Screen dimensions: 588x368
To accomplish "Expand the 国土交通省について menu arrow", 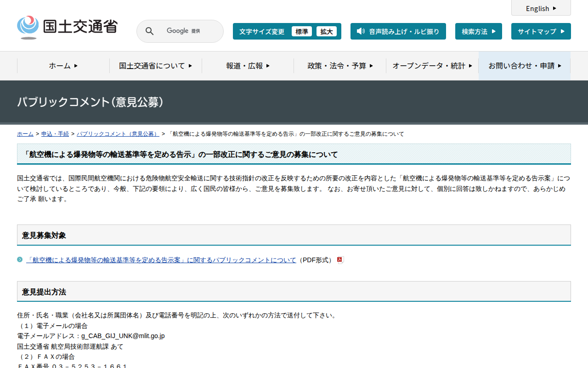I will 190,66.
